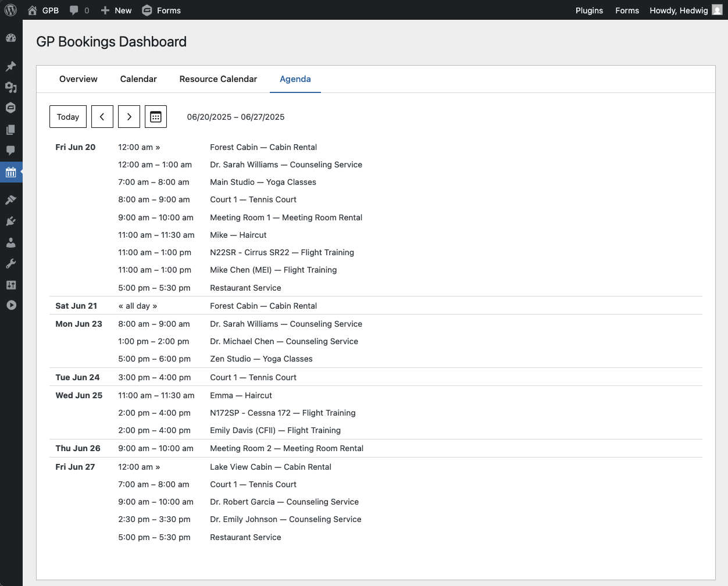Switch to the Overview tab
The width and height of the screenshot is (728, 586).
point(78,79)
